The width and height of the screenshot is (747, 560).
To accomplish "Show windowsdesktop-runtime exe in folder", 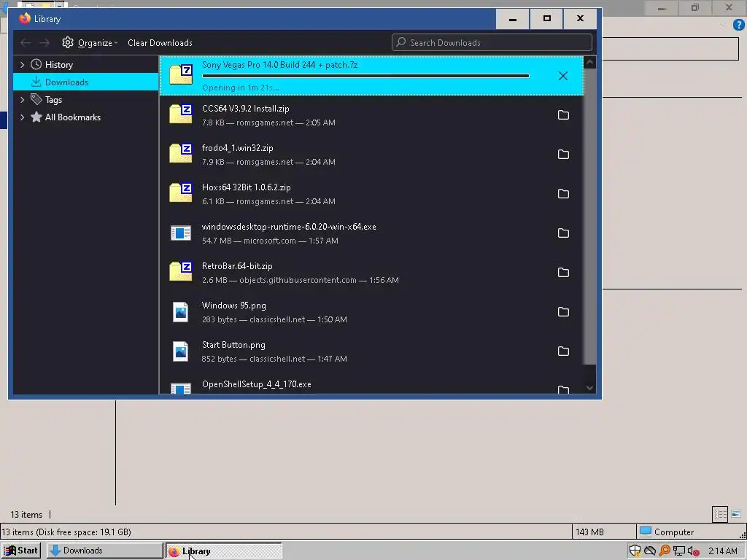I will 563,233.
